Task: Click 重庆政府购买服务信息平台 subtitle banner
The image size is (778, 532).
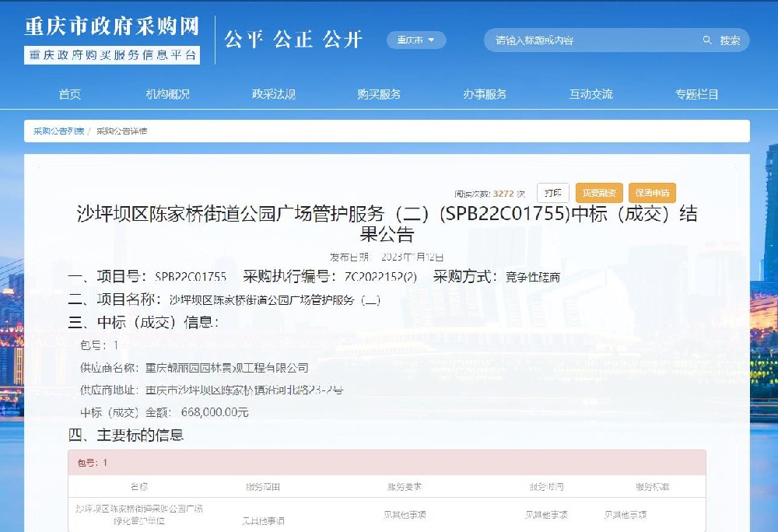Action: coord(112,55)
